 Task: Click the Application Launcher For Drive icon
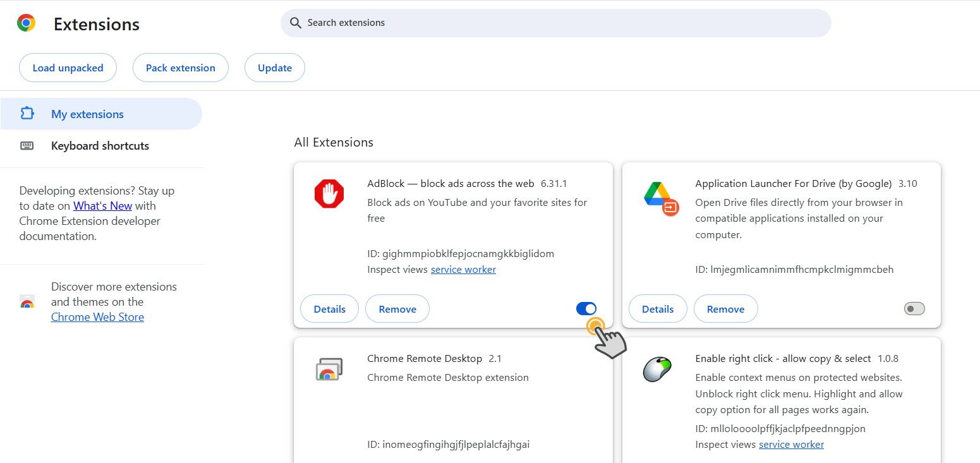(661, 198)
